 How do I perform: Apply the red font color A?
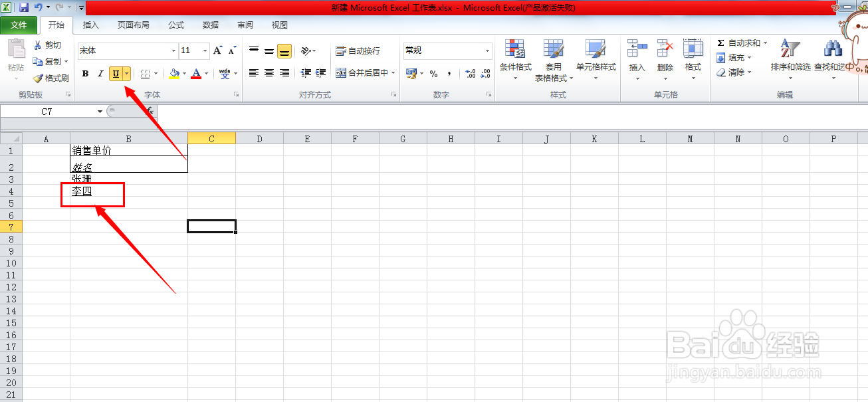click(196, 74)
